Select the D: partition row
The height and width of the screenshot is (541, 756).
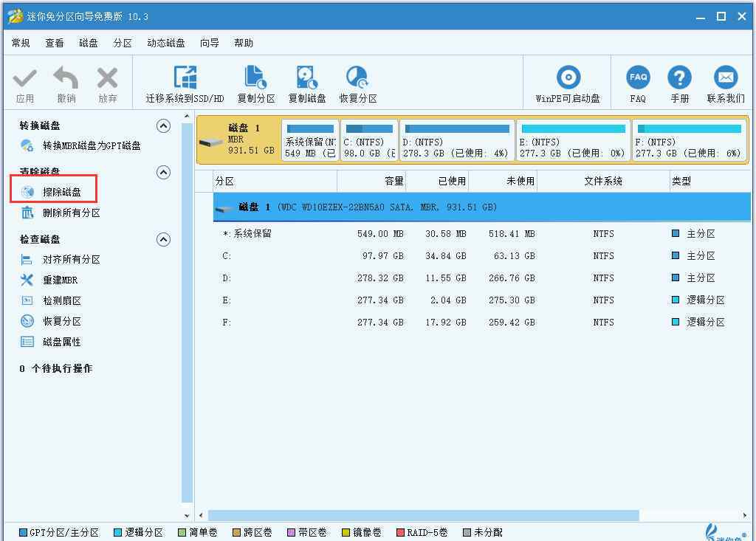click(x=481, y=278)
